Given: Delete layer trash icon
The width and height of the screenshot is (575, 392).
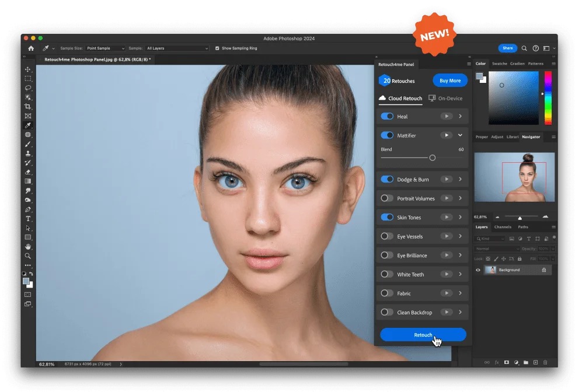Looking at the screenshot, I should pos(545,362).
